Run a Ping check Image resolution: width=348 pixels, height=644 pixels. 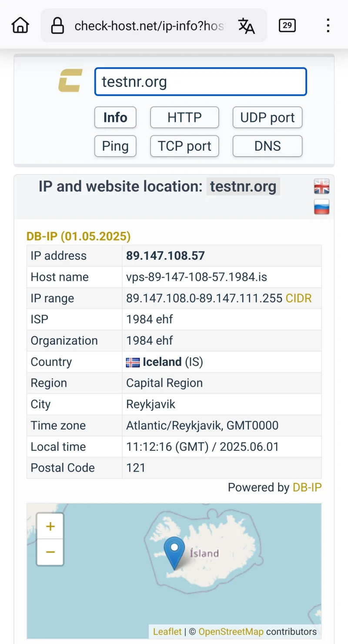[115, 146]
